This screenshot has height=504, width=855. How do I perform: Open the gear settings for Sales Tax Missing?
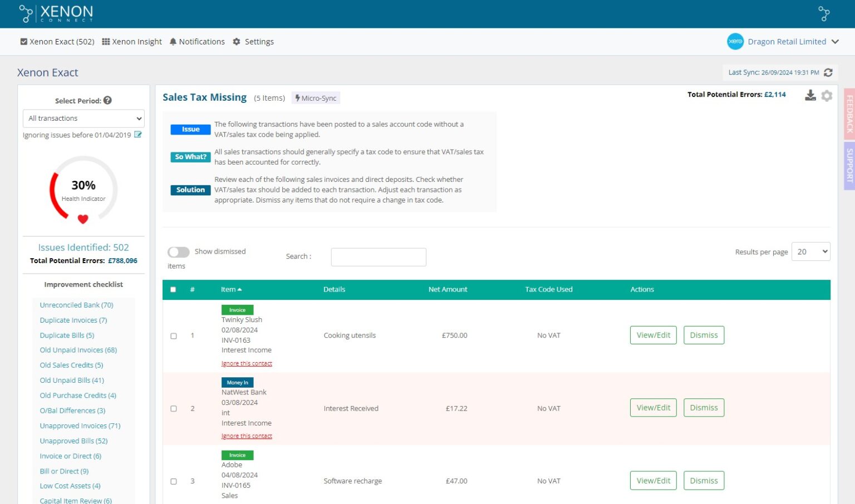pos(827,96)
